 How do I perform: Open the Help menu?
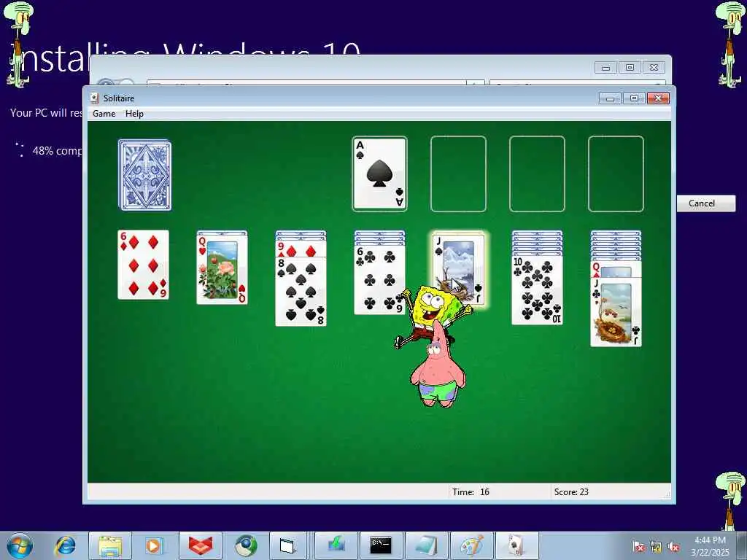tap(134, 113)
